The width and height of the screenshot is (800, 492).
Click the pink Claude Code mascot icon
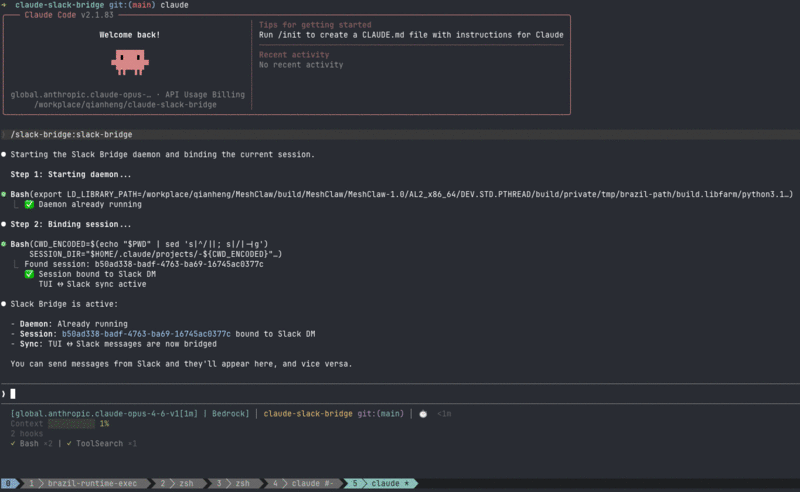pos(130,62)
